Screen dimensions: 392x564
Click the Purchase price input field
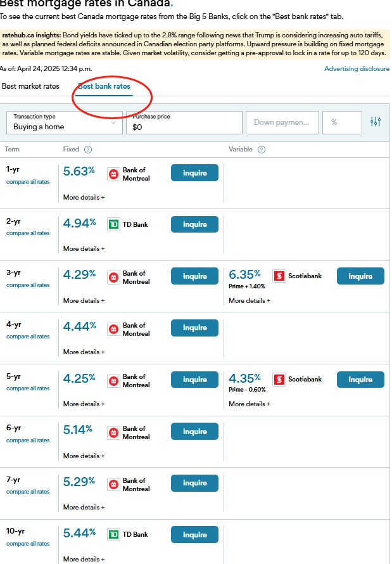pyautogui.click(x=184, y=122)
